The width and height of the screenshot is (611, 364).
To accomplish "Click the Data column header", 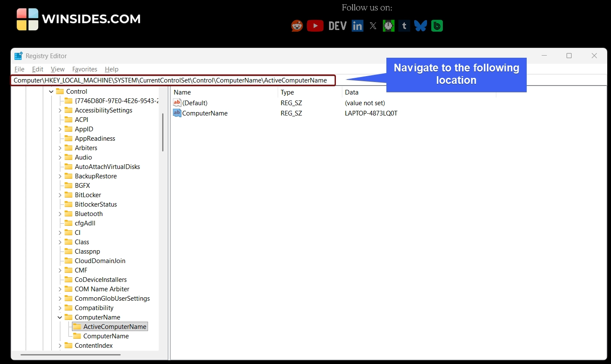I will point(352,92).
